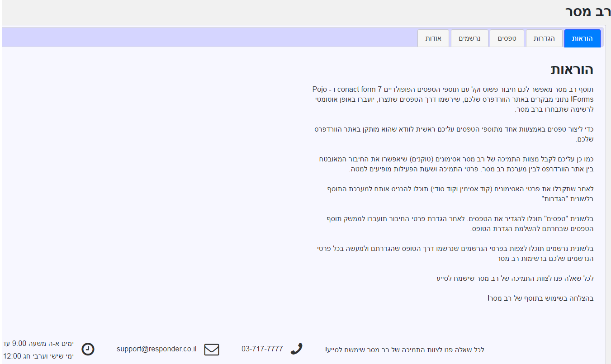Image resolution: width=611 pixels, height=364 pixels.
Task: Go to the נרשמים tab
Action: 469,38
